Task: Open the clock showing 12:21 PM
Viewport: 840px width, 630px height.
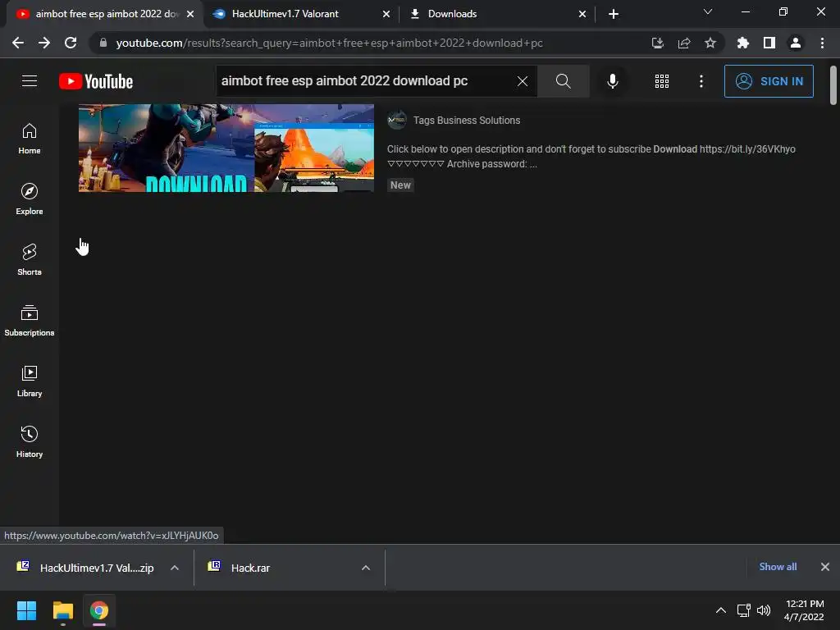Action: (804, 610)
